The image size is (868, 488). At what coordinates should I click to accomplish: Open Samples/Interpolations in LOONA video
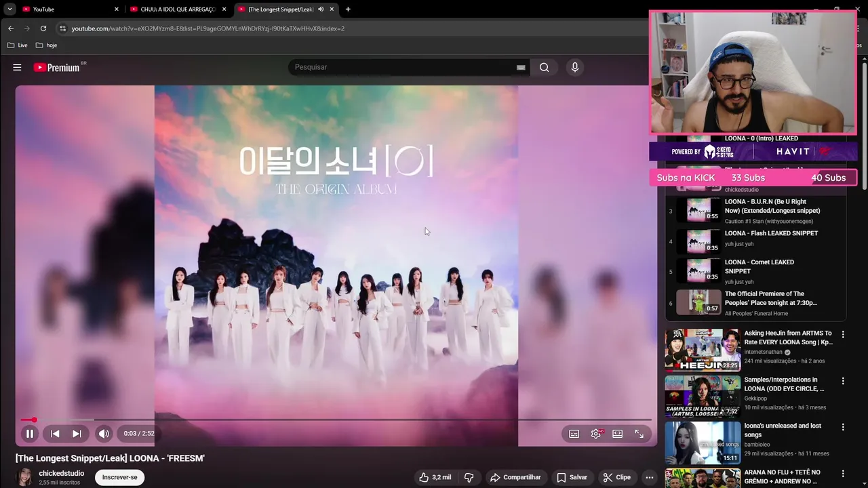pyautogui.click(x=784, y=384)
